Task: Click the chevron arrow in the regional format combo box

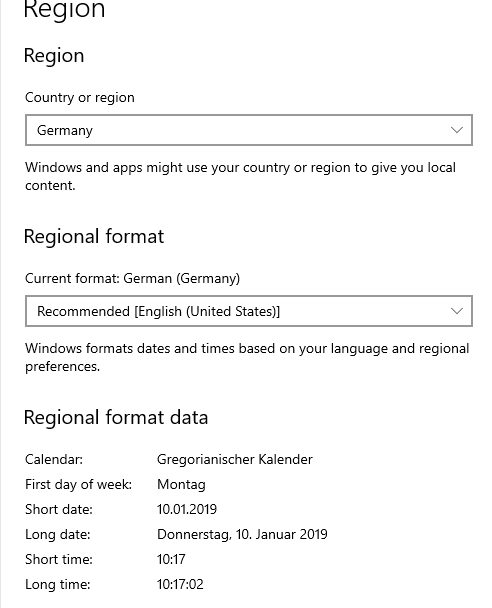Action: (457, 311)
